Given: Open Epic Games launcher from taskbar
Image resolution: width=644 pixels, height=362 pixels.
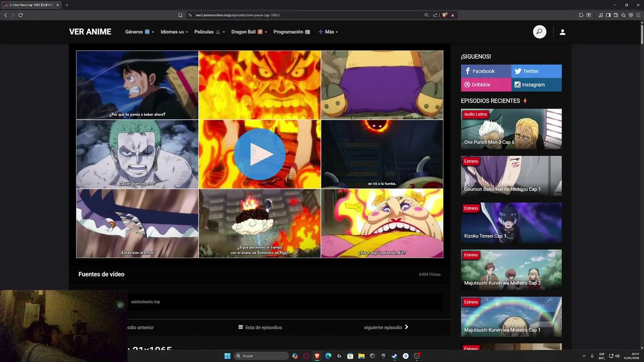Looking at the screenshot, I should (x=383, y=356).
